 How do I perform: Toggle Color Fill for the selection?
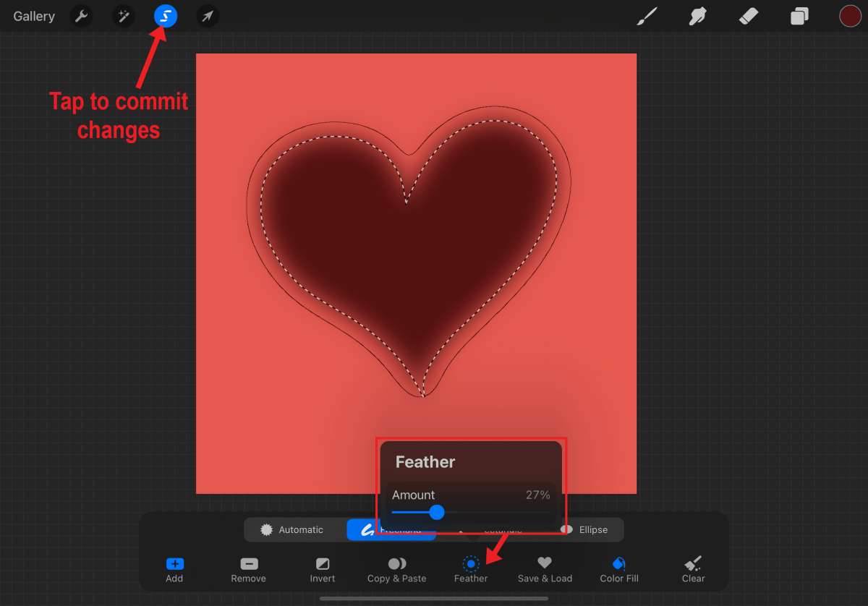pos(618,568)
